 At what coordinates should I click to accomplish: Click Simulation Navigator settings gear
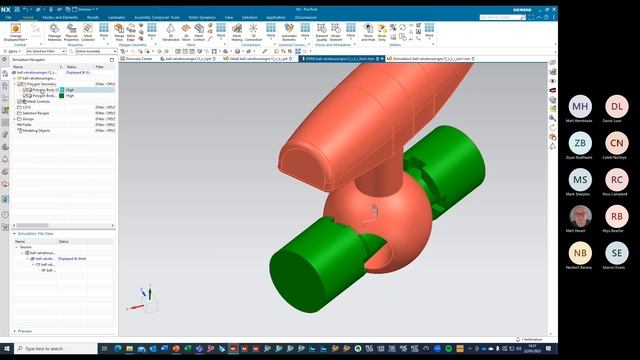5,60
